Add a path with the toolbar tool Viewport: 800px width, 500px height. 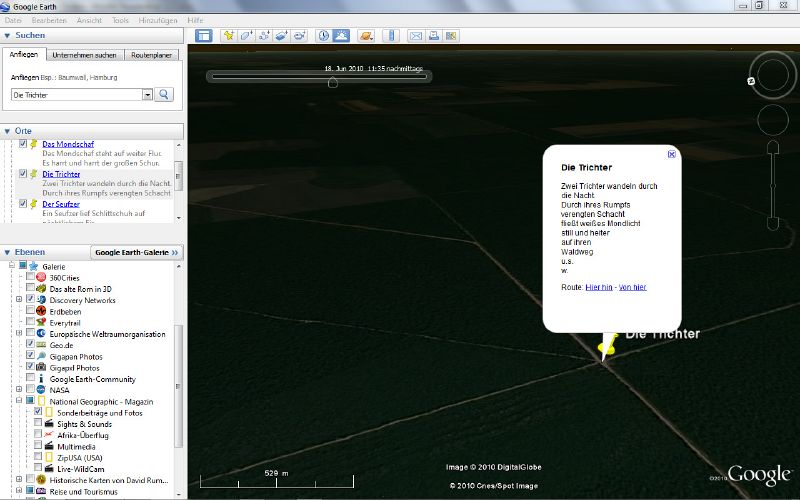(264, 36)
